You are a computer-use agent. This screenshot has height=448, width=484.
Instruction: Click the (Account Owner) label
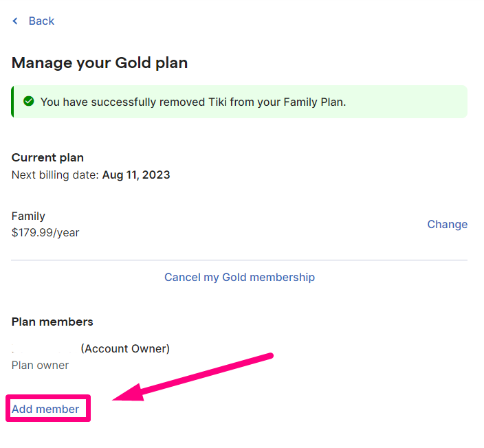pos(125,348)
